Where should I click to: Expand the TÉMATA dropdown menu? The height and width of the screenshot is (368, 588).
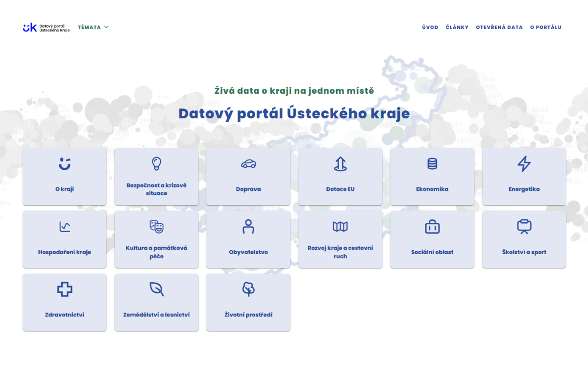[x=93, y=27]
